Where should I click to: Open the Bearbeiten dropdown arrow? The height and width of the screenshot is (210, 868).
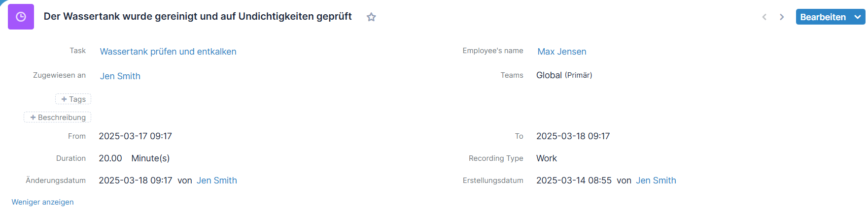coord(858,17)
